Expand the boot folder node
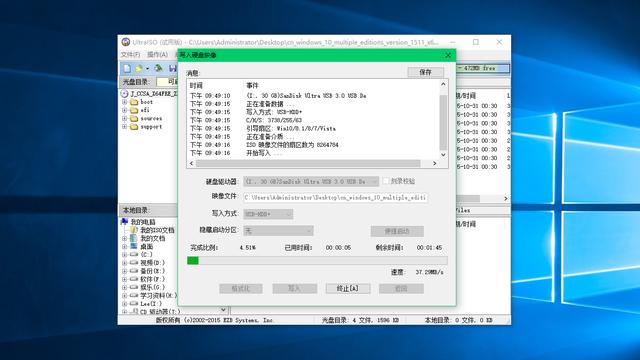Screen dimensions: 640x360 click(124, 102)
